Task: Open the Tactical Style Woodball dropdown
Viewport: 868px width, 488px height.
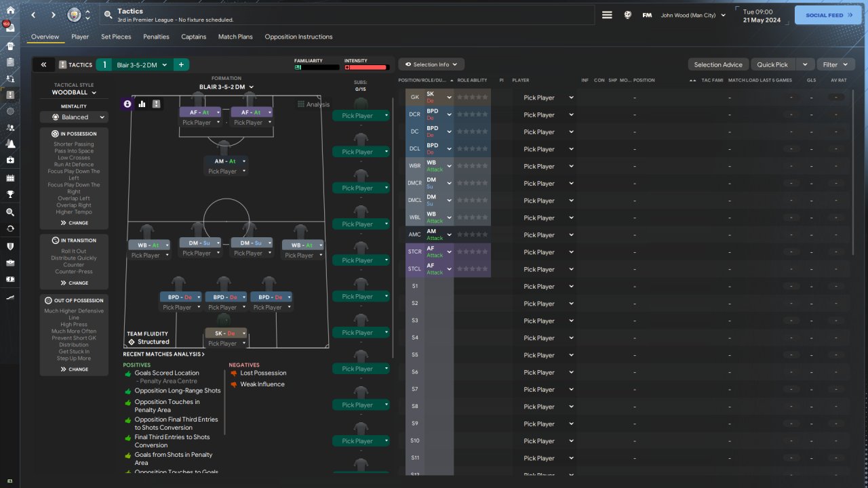Action: 74,92
